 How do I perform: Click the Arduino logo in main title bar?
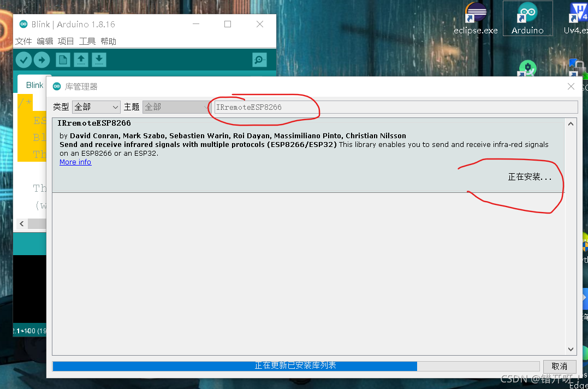tap(23, 24)
